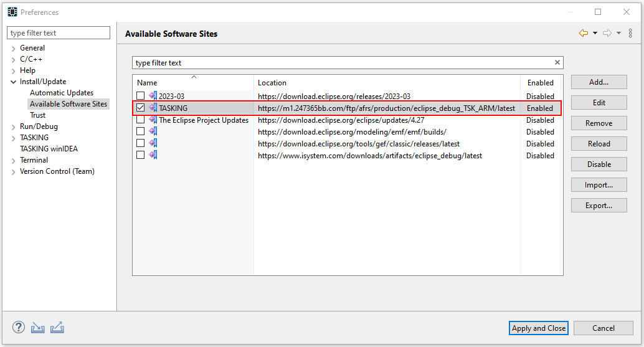
Task: Click site icon of the emf builds row
Action: click(153, 131)
